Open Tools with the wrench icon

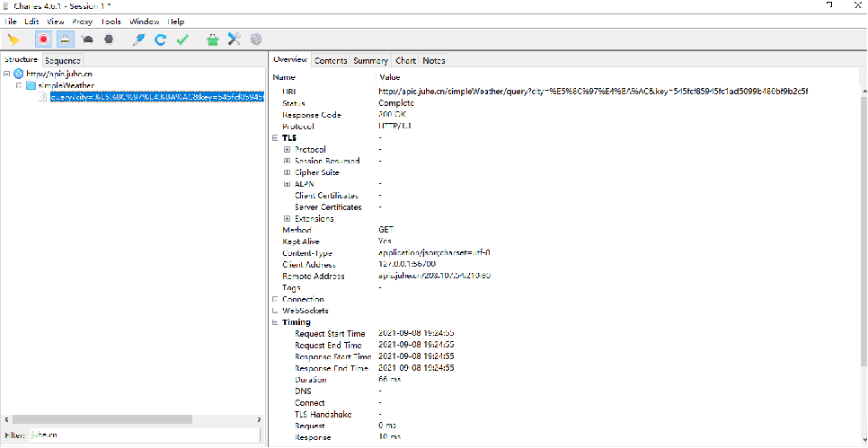[x=235, y=40]
